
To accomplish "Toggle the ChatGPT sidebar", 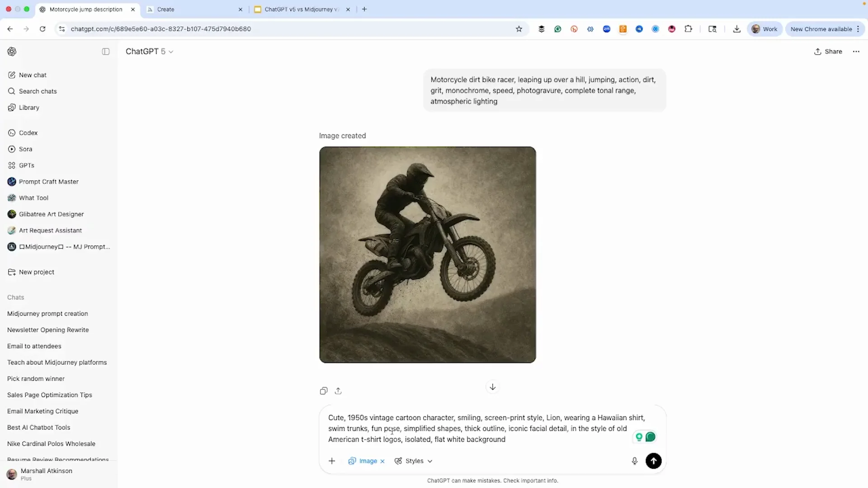I will 105,52.
